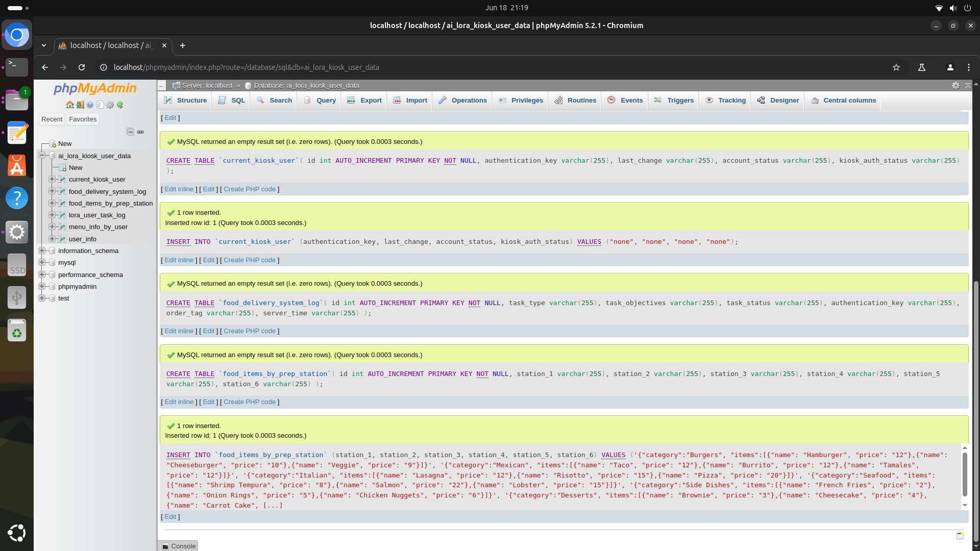980x551 pixels.
Task: Expand the current_kiosk_user table node
Action: coord(52,179)
